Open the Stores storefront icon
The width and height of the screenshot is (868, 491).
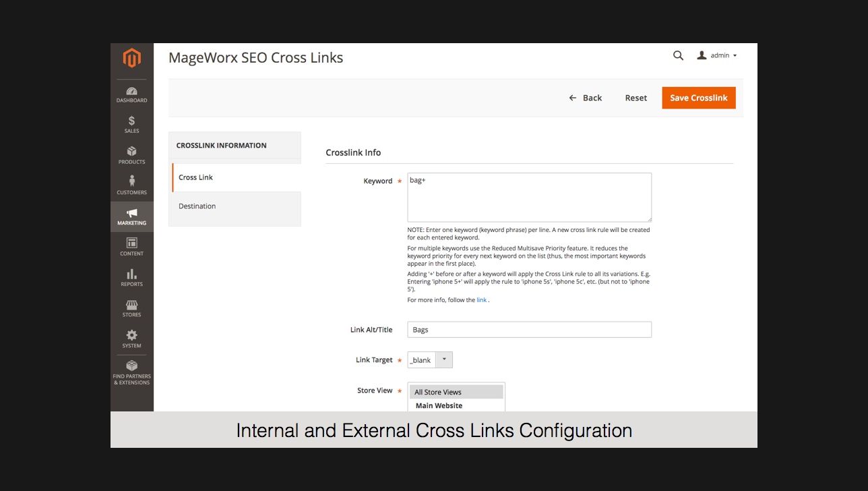tap(131, 306)
